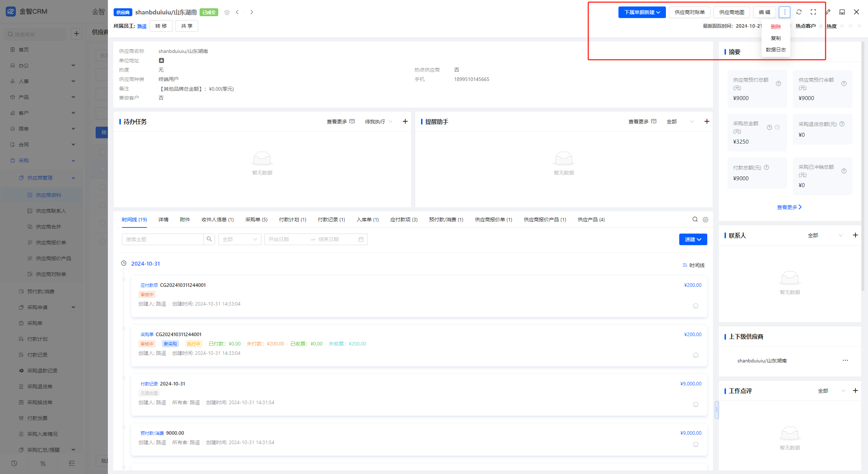Select 数据日志 from the more menu
Image resolution: width=868 pixels, height=474 pixels.
776,50
